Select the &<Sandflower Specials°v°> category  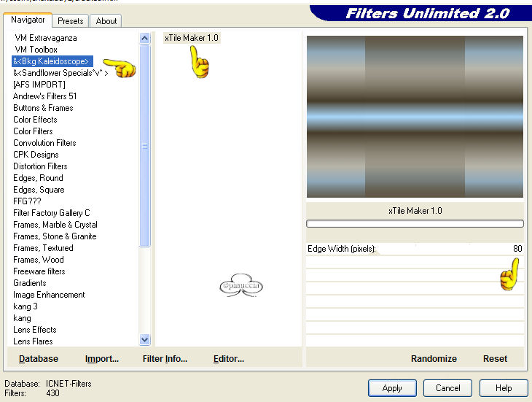coord(60,73)
